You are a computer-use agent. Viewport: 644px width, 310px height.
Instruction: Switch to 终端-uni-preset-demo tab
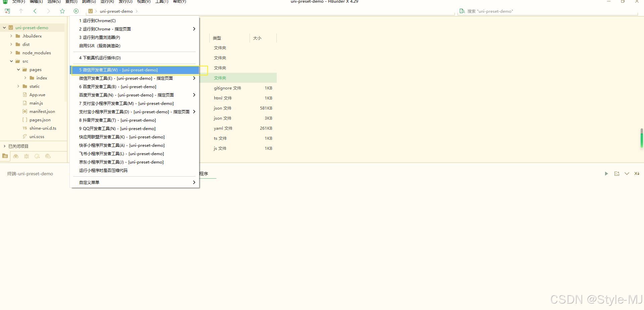pyautogui.click(x=30, y=174)
